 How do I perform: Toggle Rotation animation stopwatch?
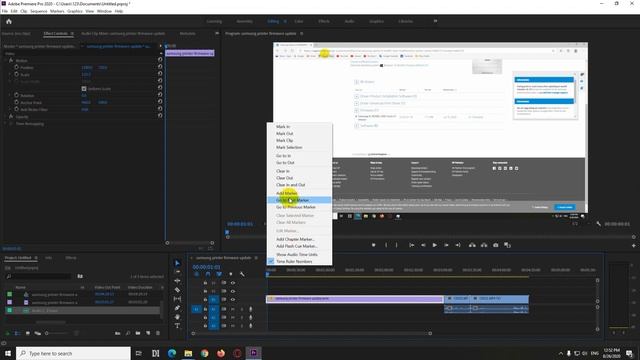pos(16,95)
